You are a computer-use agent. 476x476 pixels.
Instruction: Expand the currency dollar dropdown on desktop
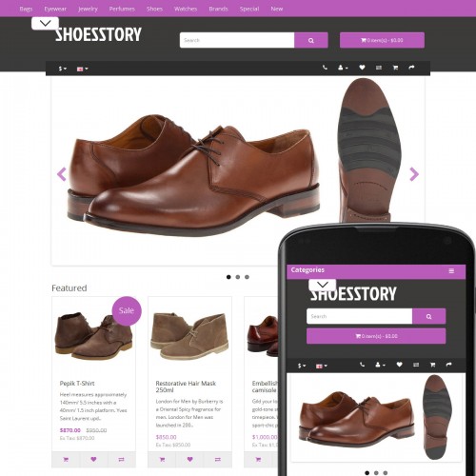click(63, 69)
